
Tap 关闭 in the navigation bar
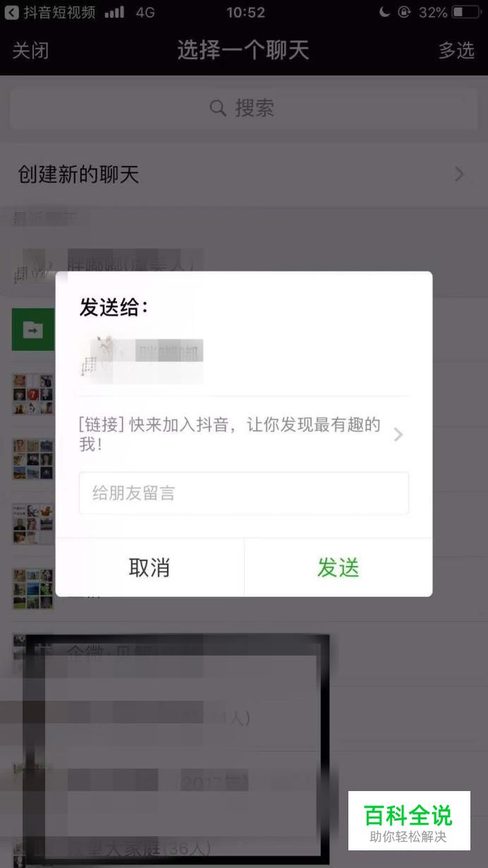[x=31, y=51]
